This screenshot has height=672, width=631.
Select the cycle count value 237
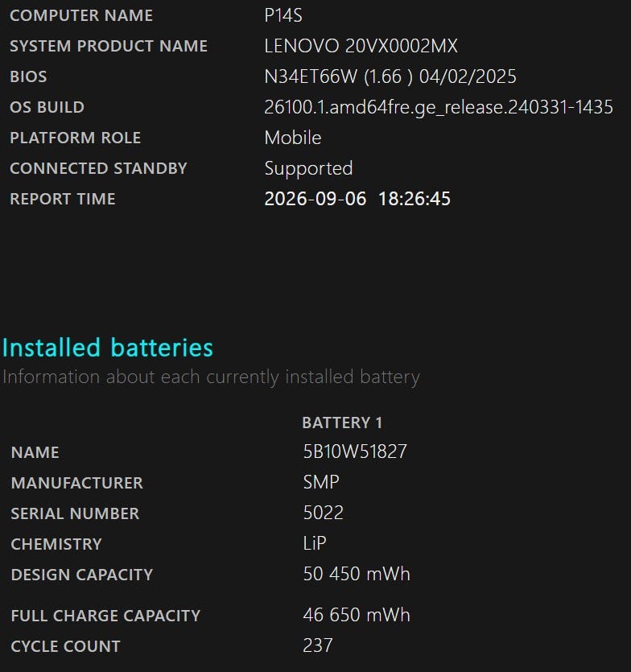tap(318, 645)
